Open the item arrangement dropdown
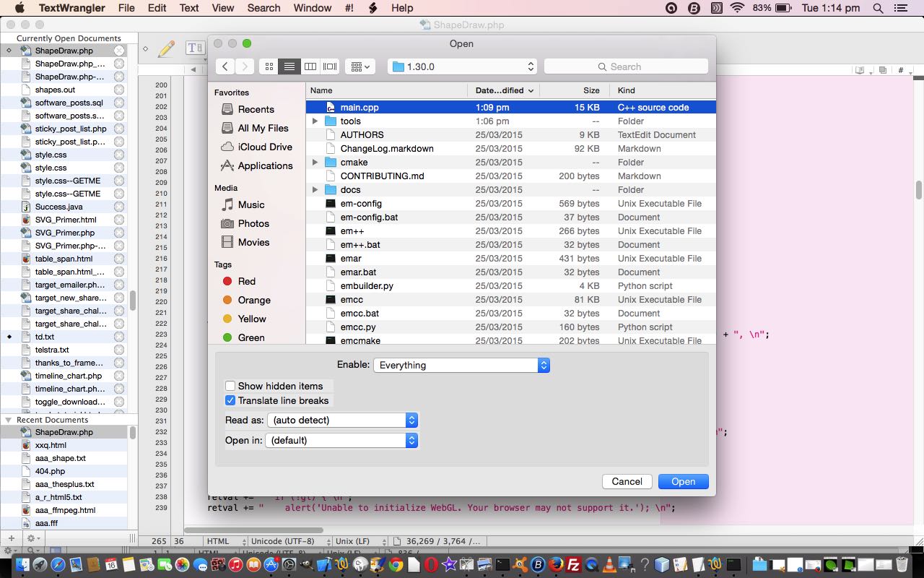 click(x=359, y=66)
